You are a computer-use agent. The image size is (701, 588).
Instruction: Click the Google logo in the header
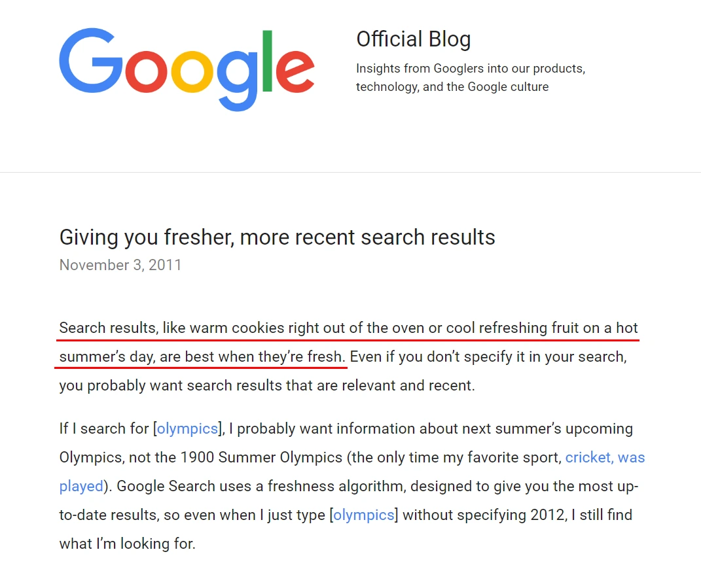click(x=187, y=69)
